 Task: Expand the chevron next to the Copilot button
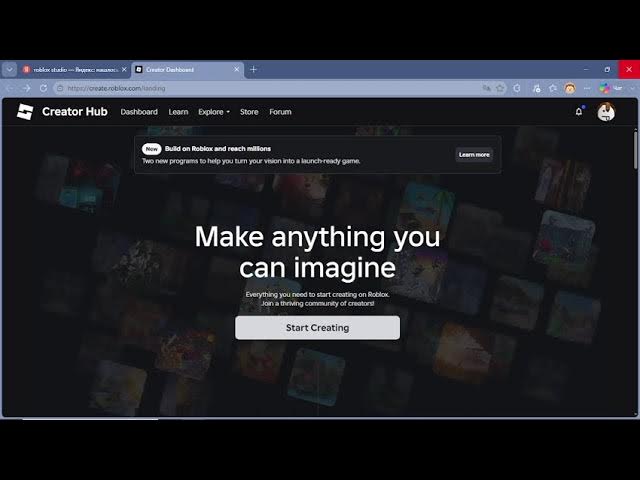[633, 88]
